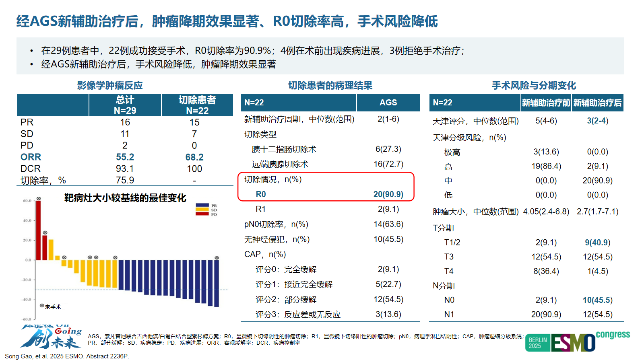Click the Going 创未来 logo

(x=50, y=337)
